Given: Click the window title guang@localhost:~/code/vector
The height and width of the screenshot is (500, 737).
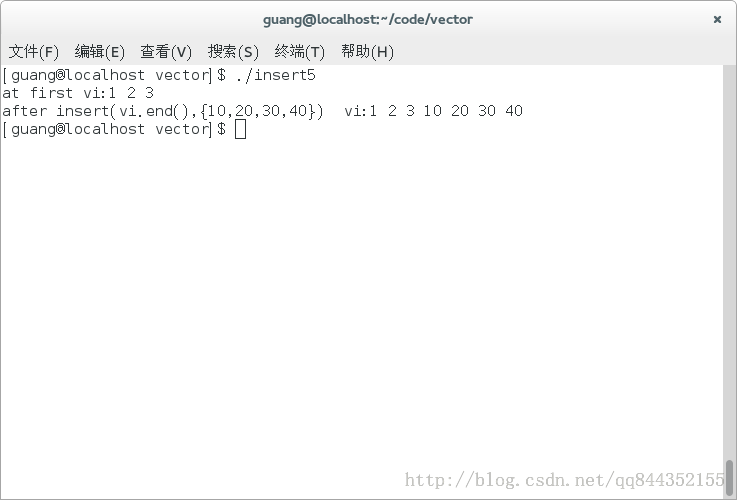Looking at the screenshot, I should [368, 19].
